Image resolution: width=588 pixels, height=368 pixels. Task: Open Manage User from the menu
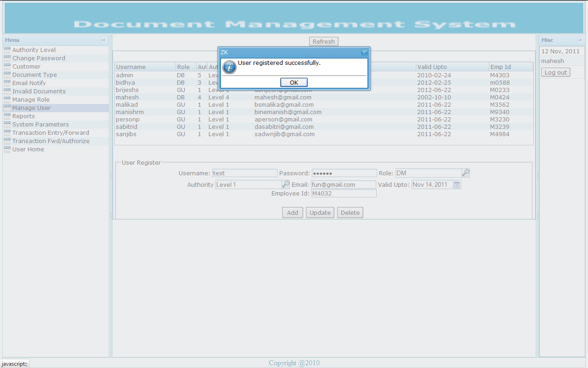pyautogui.click(x=31, y=108)
